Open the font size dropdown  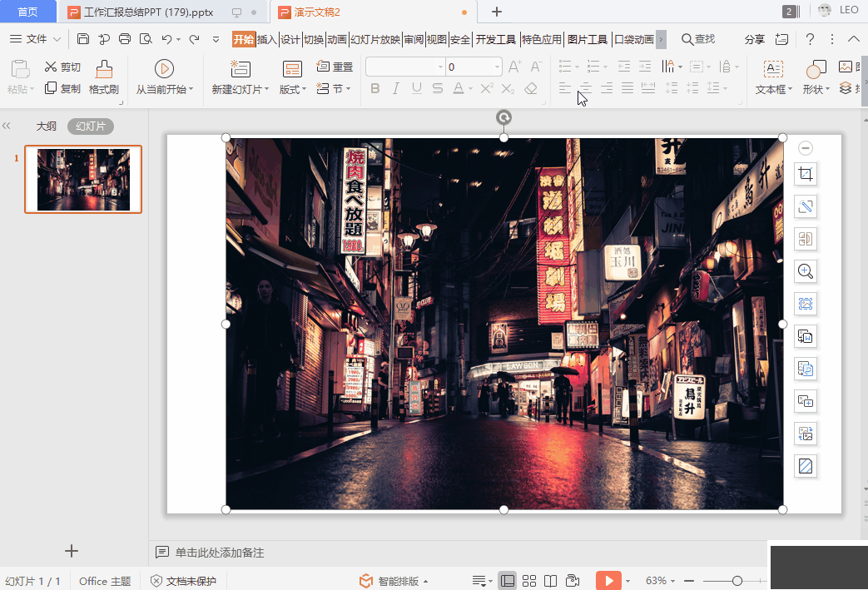(497, 67)
